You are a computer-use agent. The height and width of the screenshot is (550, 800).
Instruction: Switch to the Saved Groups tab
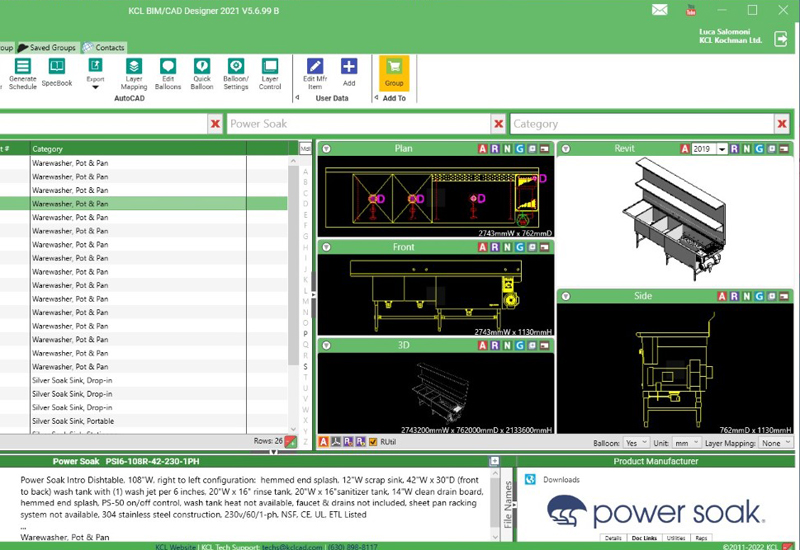[x=47, y=47]
